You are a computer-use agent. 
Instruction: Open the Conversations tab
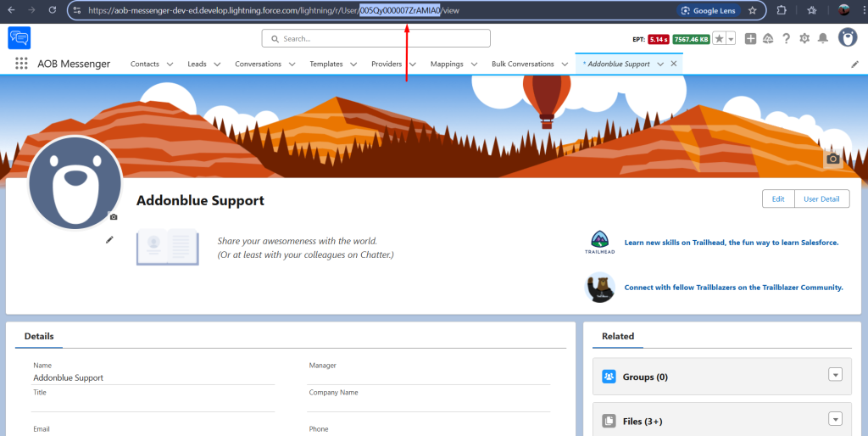[258, 64]
